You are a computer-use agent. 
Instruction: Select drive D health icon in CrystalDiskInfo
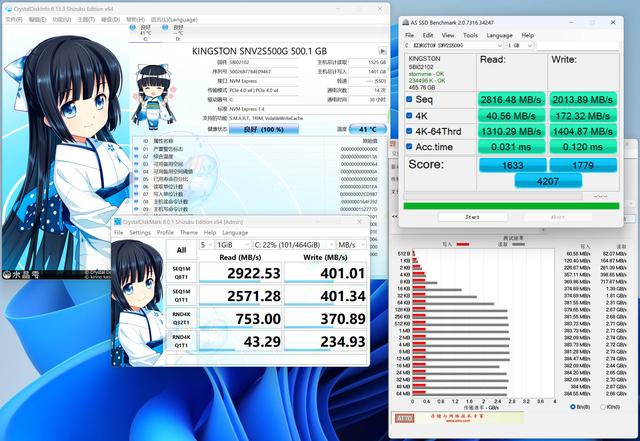(165, 27)
